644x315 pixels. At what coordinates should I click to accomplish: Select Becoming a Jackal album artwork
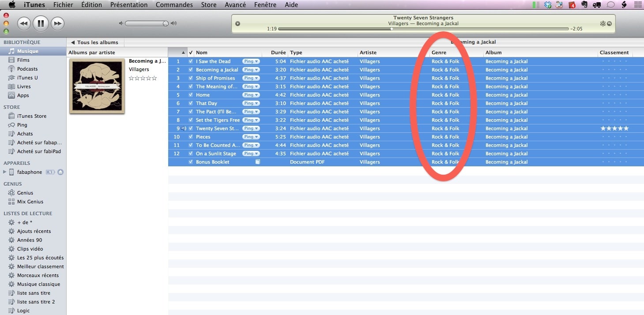pyautogui.click(x=97, y=86)
